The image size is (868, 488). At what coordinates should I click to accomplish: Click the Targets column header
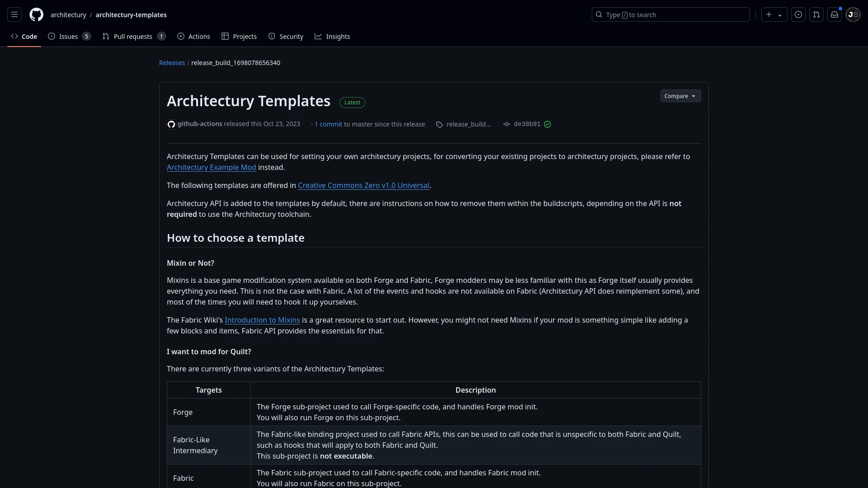tap(209, 390)
